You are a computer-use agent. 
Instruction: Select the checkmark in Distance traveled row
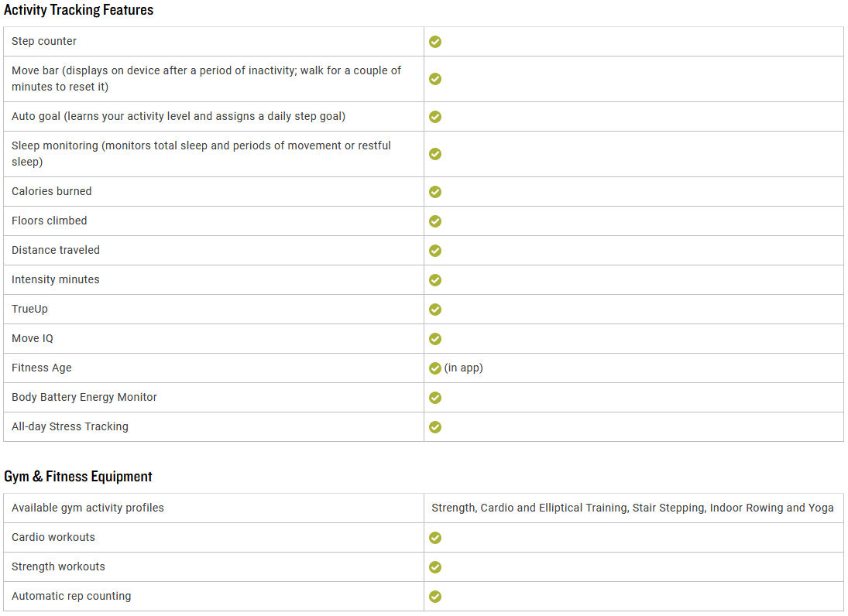click(x=434, y=251)
